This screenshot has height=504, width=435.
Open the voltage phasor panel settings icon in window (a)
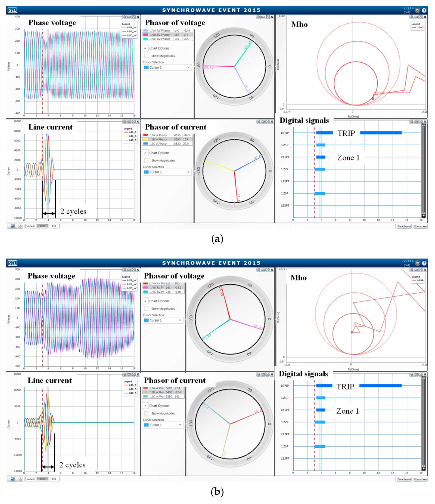[x=259, y=17]
